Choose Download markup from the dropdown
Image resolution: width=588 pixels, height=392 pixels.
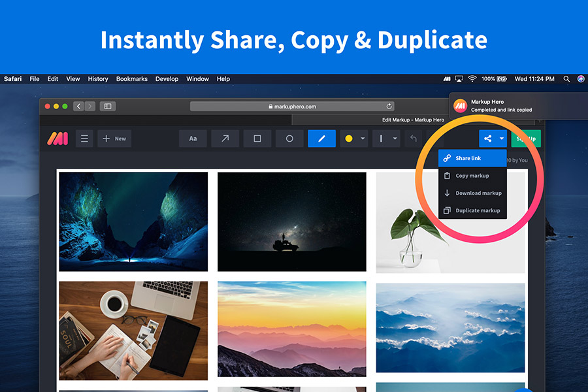(x=472, y=193)
